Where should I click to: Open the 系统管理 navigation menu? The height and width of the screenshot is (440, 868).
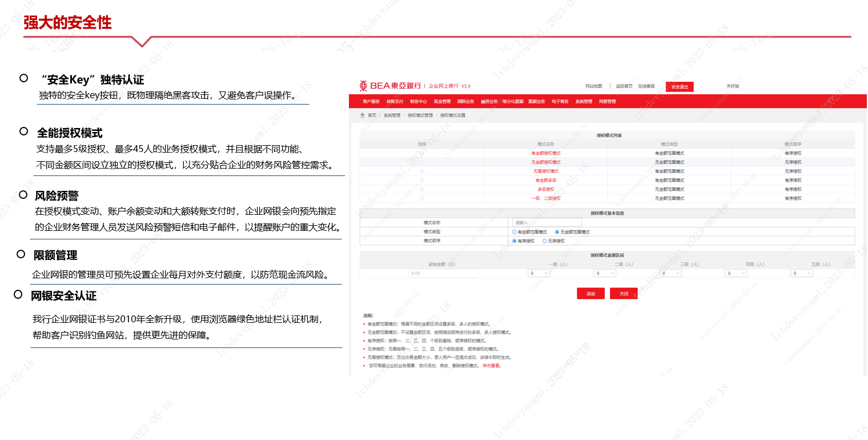[584, 102]
